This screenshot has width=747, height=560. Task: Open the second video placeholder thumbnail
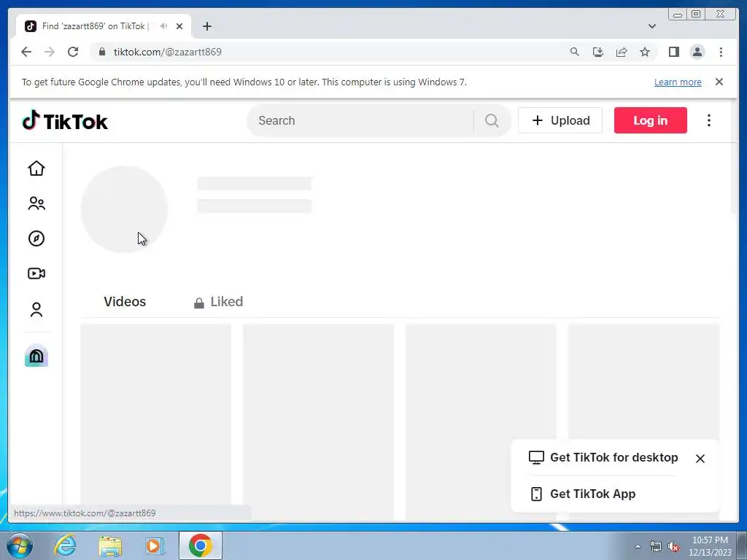coord(318,422)
